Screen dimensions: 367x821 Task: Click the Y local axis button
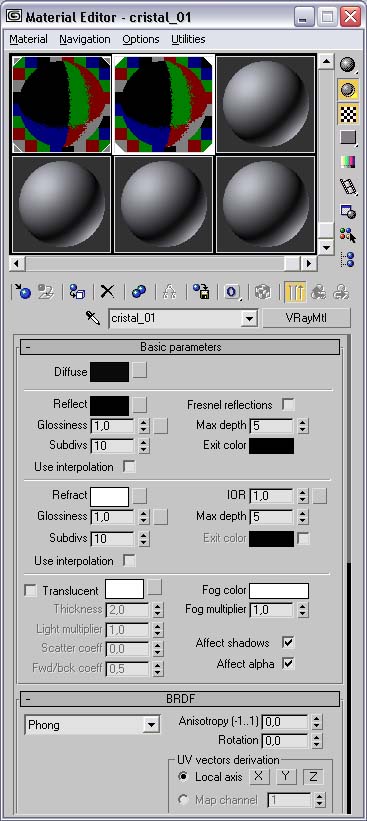(285, 776)
